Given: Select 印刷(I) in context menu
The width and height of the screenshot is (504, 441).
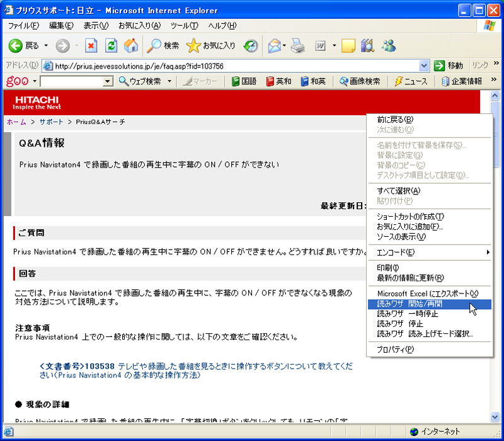Looking at the screenshot, I should click(x=430, y=268).
